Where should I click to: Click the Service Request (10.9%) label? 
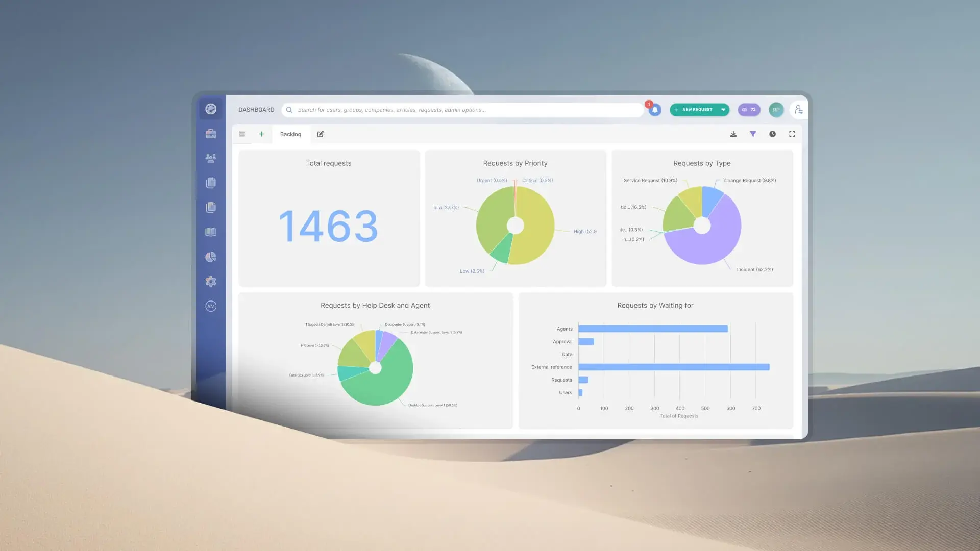[x=650, y=180]
